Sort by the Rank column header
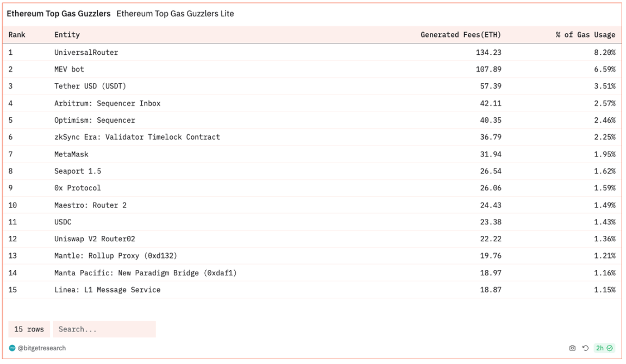The width and height of the screenshot is (626, 364). (x=17, y=35)
